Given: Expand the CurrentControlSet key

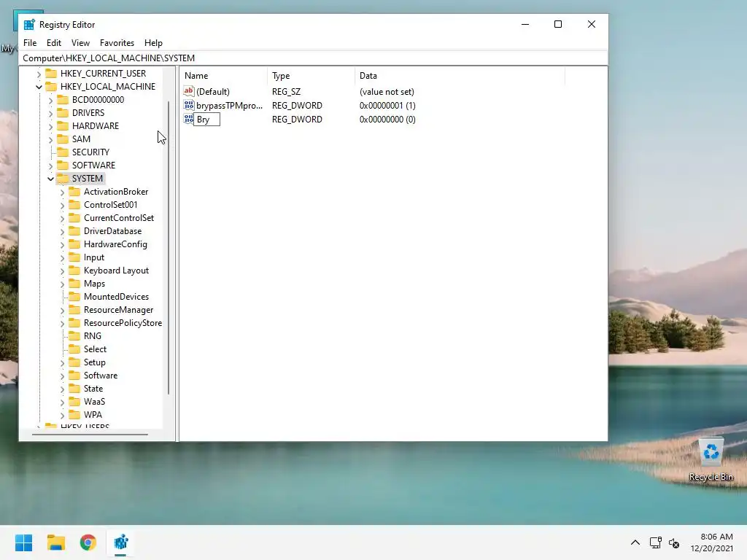Looking at the screenshot, I should tap(63, 218).
